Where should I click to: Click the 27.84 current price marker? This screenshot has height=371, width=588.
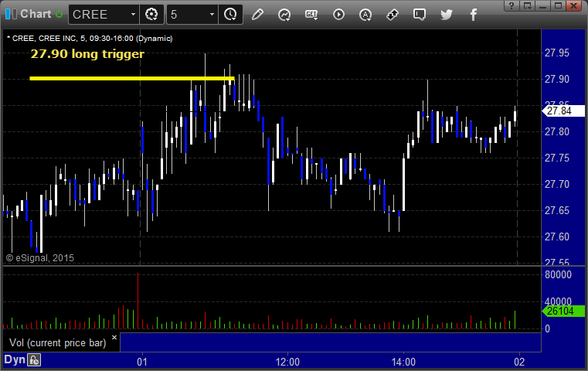point(563,111)
